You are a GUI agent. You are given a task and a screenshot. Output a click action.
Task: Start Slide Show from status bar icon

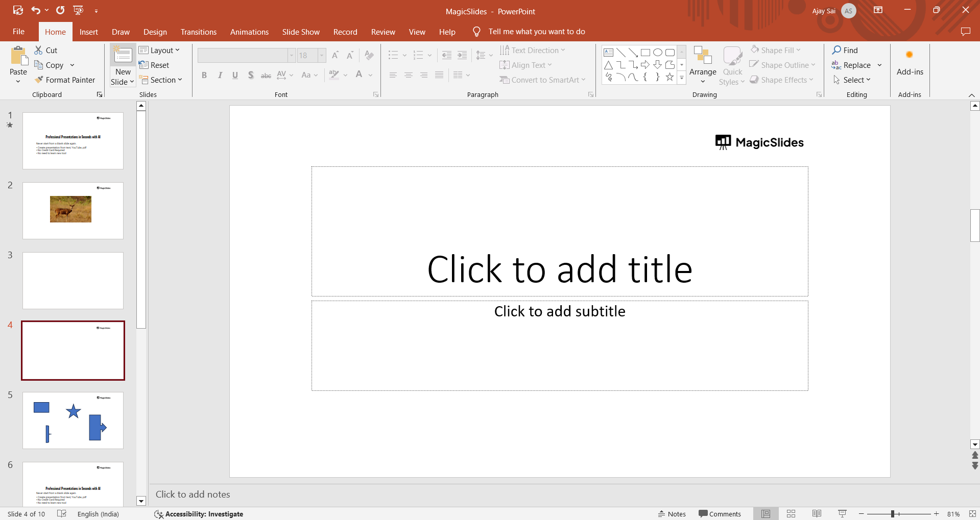click(842, 514)
